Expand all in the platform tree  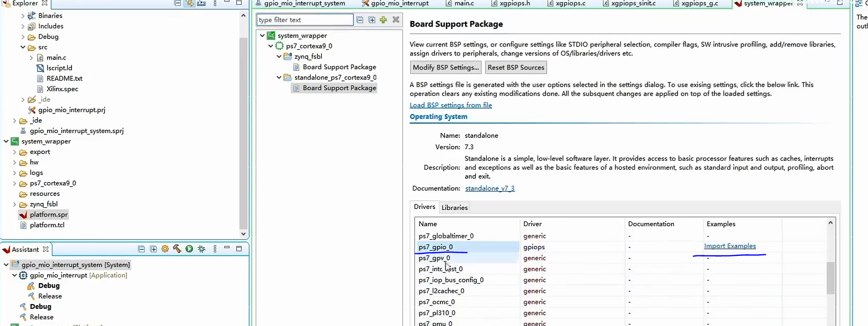[x=372, y=20]
